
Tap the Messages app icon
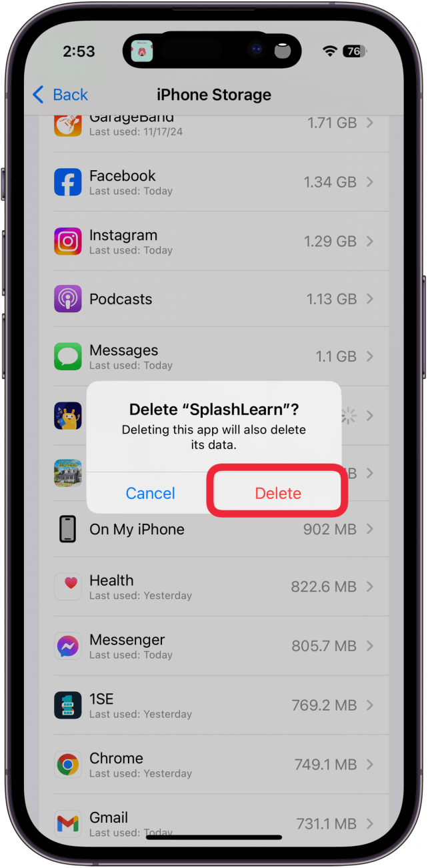point(68,357)
